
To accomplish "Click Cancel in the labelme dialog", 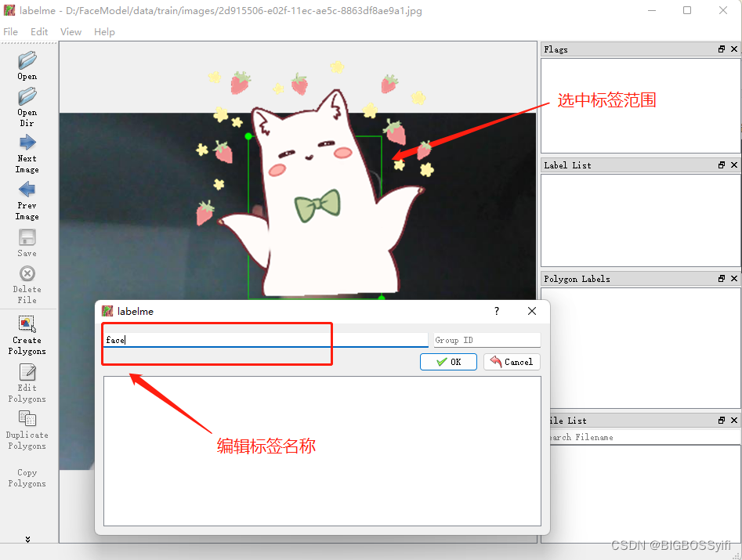I will point(512,362).
